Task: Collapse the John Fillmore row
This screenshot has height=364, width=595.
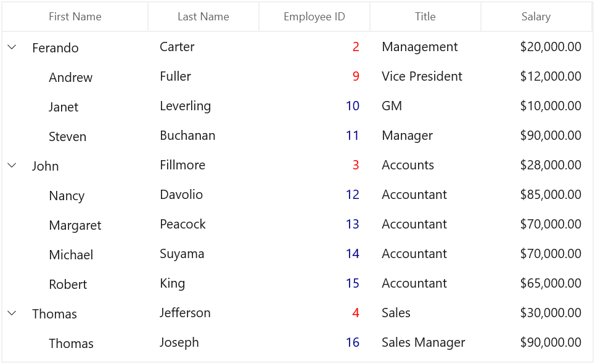Action: (x=12, y=166)
